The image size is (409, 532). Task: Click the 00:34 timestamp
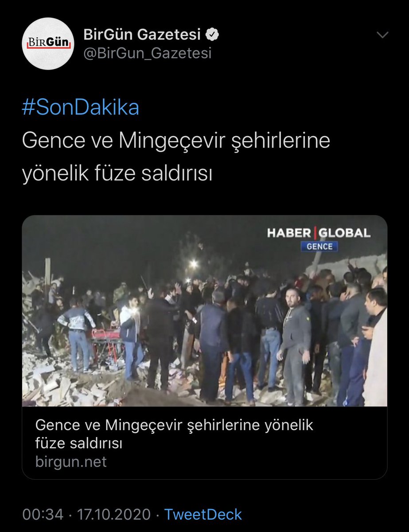click(x=43, y=514)
